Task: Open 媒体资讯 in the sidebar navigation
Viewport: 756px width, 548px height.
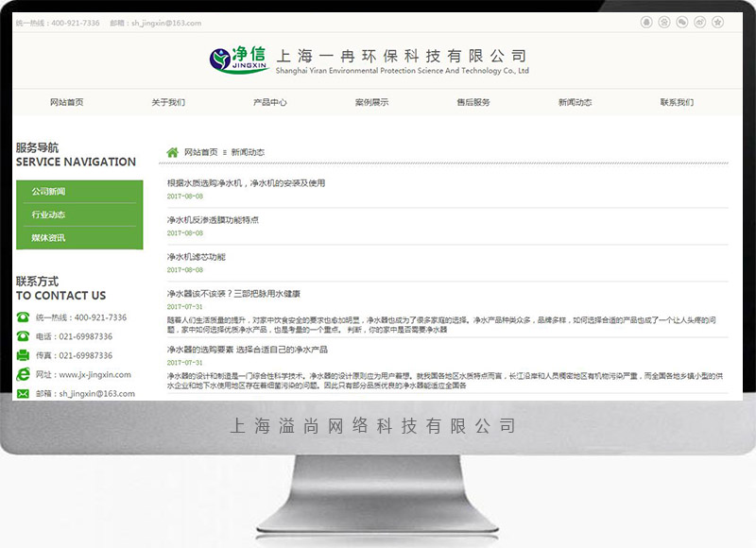Action: pyautogui.click(x=48, y=238)
